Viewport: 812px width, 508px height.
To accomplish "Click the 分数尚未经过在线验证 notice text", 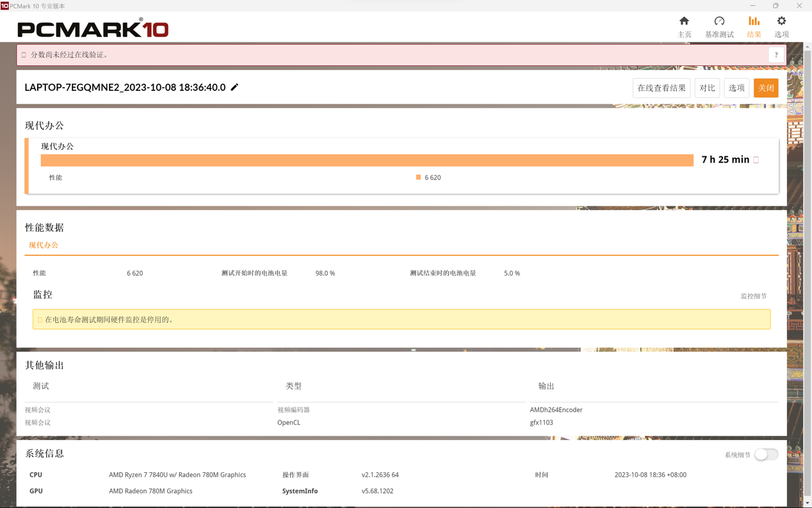I will [x=70, y=55].
